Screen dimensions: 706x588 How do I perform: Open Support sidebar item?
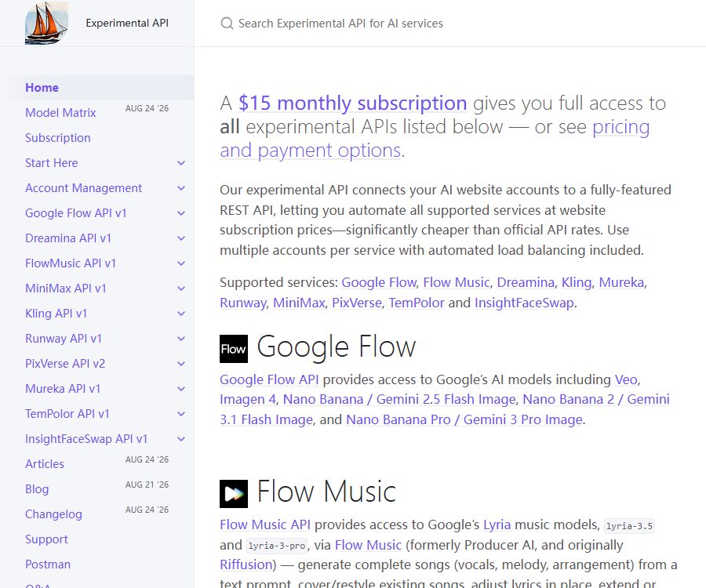pos(46,539)
